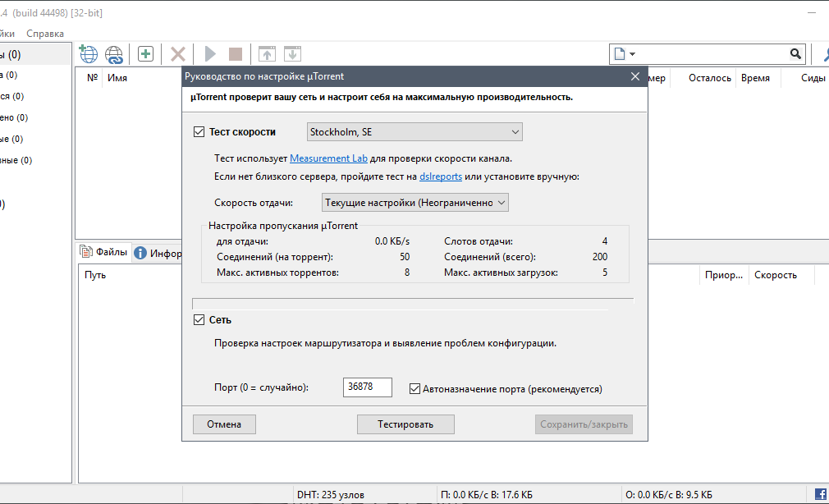
Task: Click the DHT: 235 узлов status entry
Action: (x=331, y=495)
